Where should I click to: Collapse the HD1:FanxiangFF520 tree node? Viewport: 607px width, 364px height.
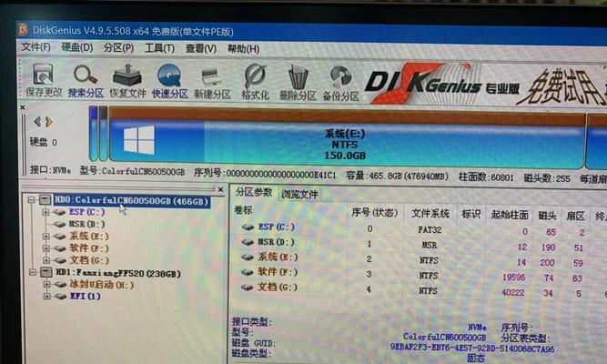pyautogui.click(x=33, y=272)
